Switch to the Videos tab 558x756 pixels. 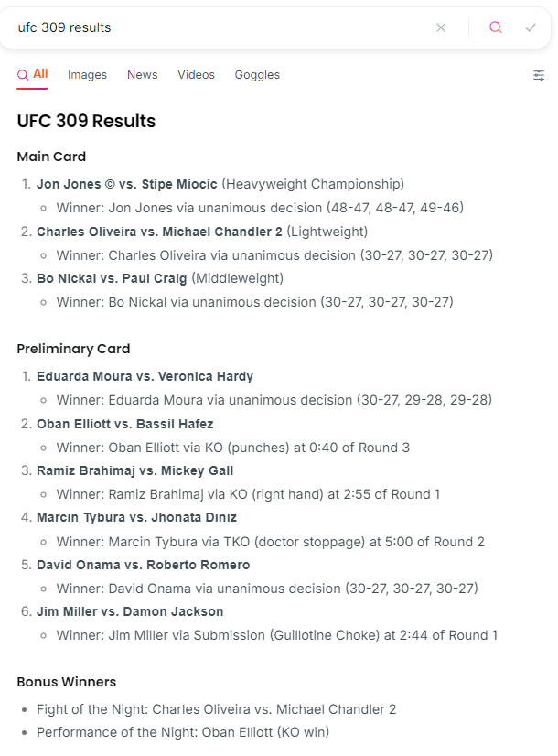click(196, 75)
